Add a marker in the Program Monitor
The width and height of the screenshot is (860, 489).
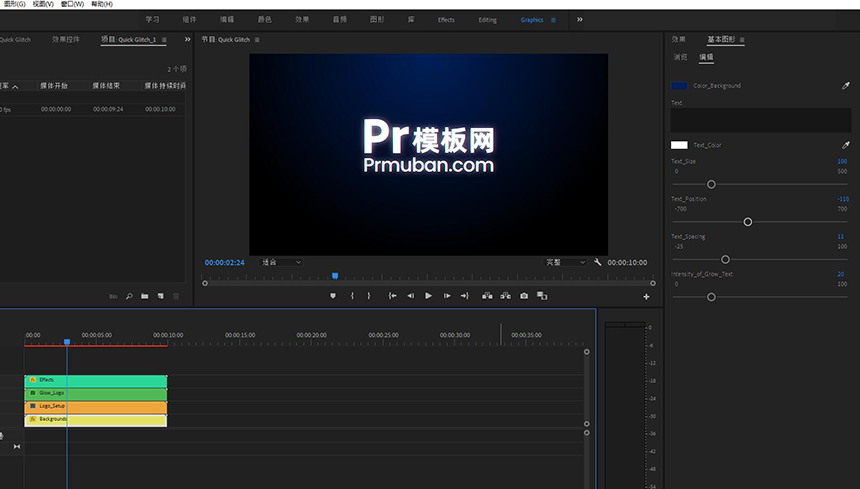pyautogui.click(x=333, y=296)
